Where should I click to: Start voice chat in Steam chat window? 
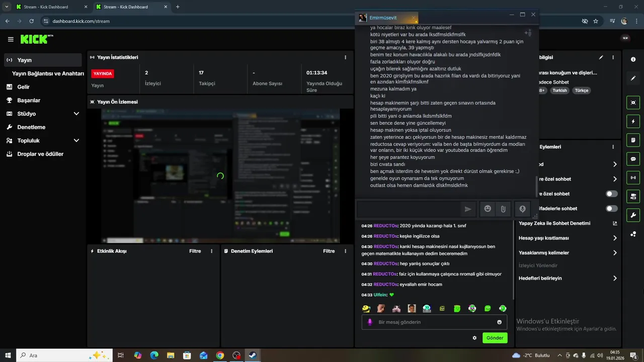(x=523, y=209)
